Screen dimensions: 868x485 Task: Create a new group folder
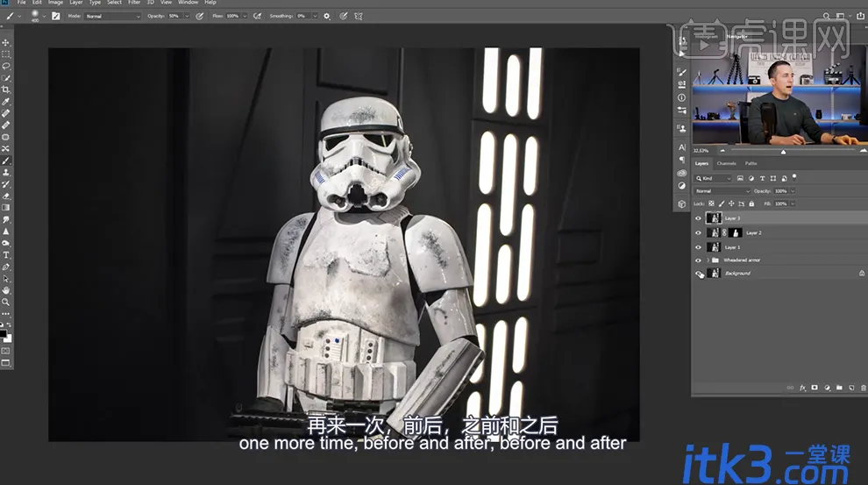(839, 389)
